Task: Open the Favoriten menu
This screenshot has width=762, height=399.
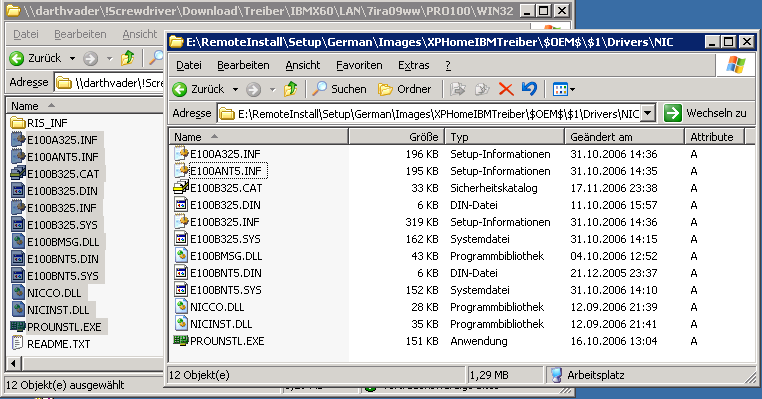Action: 359,65
